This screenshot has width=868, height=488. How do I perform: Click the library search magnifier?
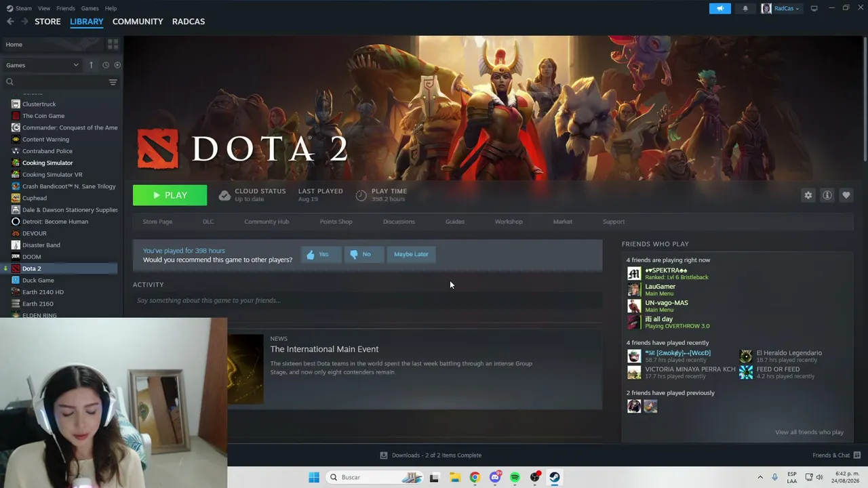click(x=9, y=82)
